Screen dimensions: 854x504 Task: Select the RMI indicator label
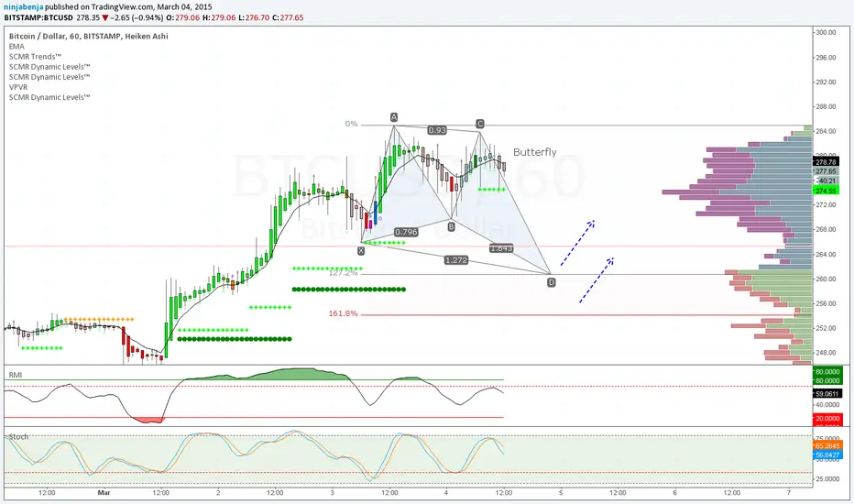tap(16, 375)
